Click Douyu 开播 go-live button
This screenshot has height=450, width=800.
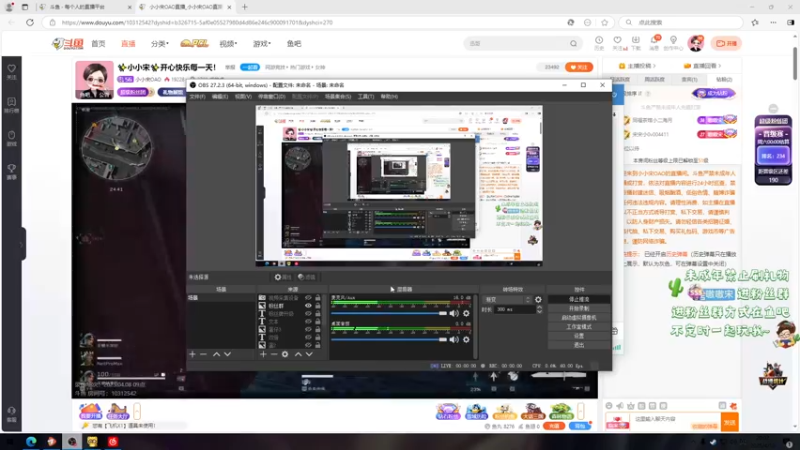[x=726, y=43]
